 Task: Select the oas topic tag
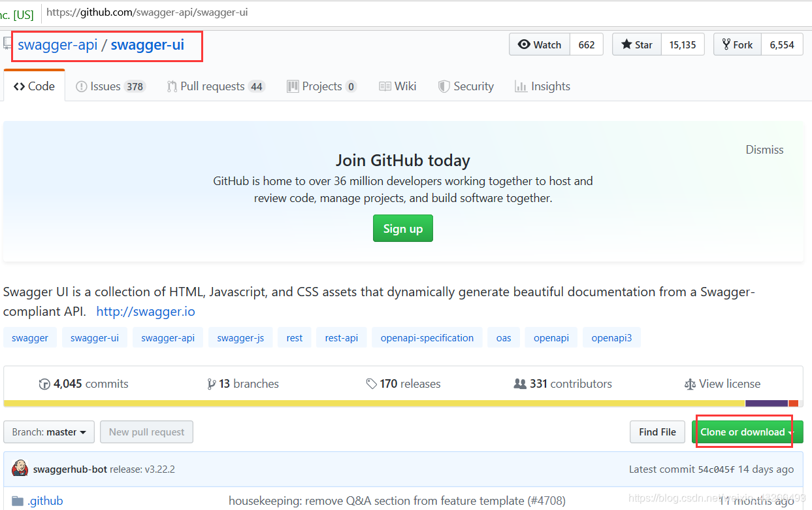click(x=504, y=338)
